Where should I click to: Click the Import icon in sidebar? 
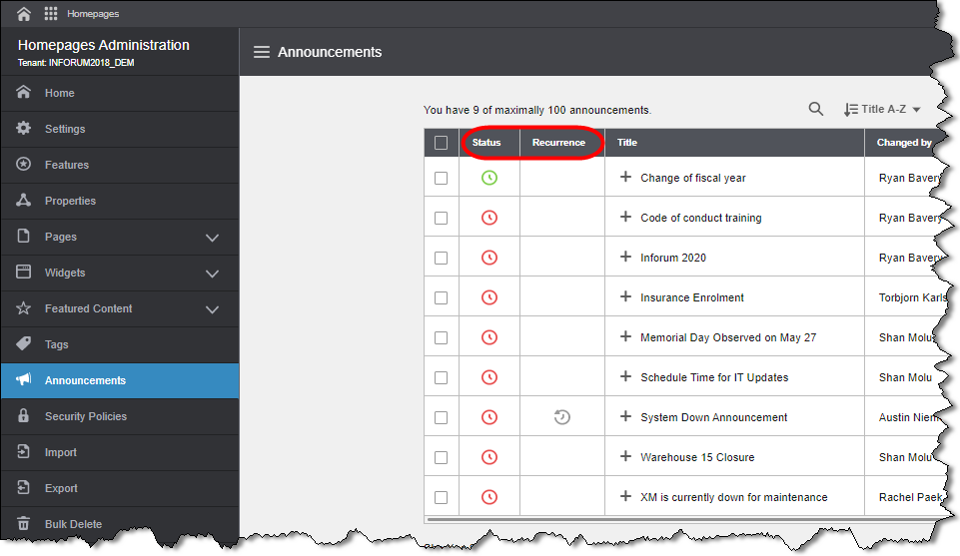23,452
